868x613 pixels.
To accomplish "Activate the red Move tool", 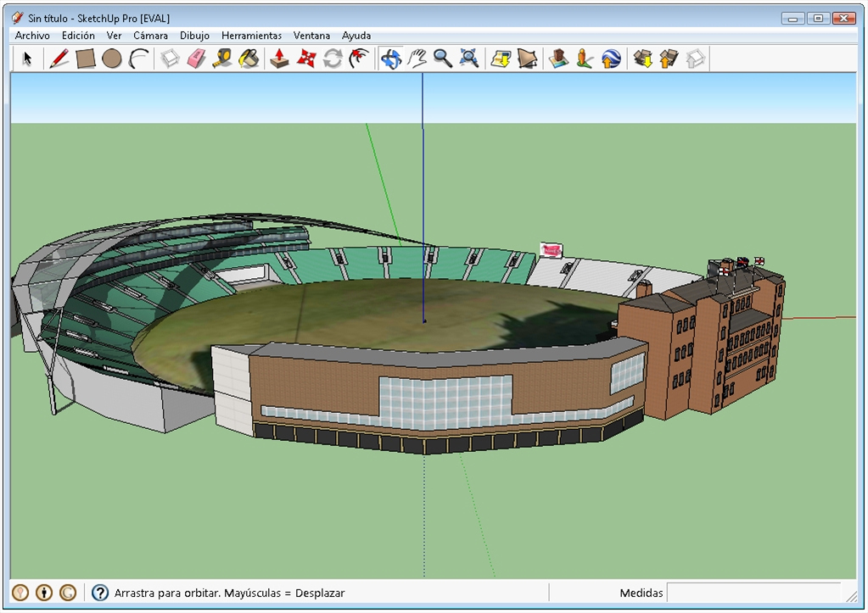I will point(306,59).
